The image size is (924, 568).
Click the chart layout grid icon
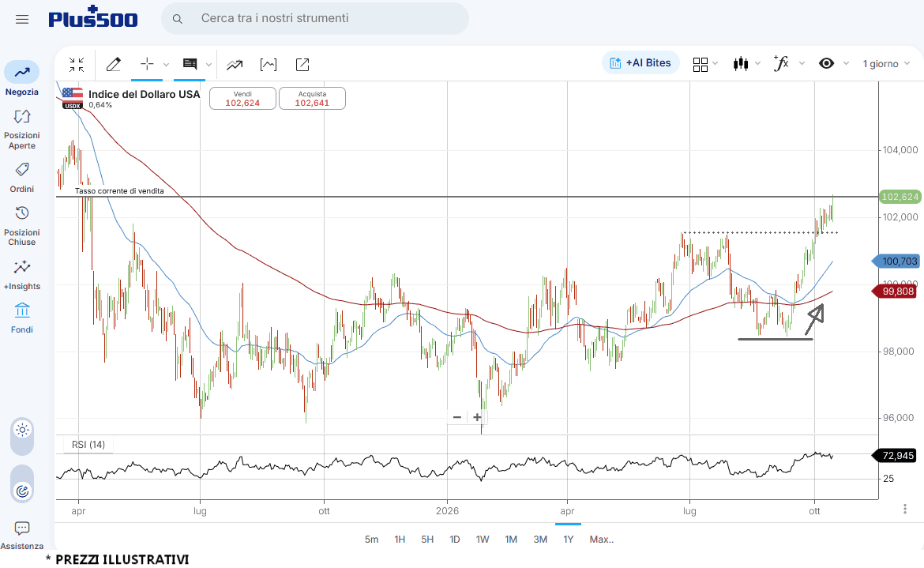(x=700, y=64)
